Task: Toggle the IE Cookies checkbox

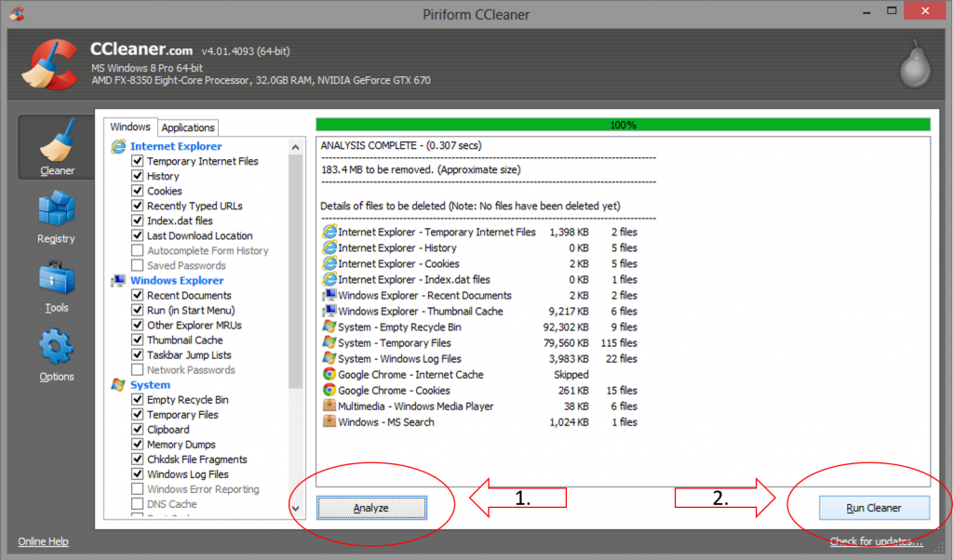Action: pos(138,191)
